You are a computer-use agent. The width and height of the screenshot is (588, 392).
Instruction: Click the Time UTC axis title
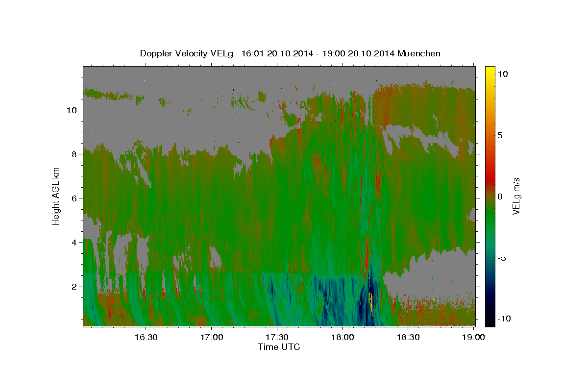coord(279,347)
